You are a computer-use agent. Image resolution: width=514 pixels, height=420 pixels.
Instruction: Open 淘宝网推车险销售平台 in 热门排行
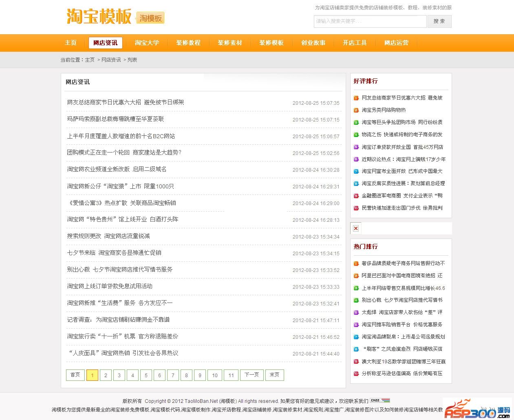[x=402, y=325]
